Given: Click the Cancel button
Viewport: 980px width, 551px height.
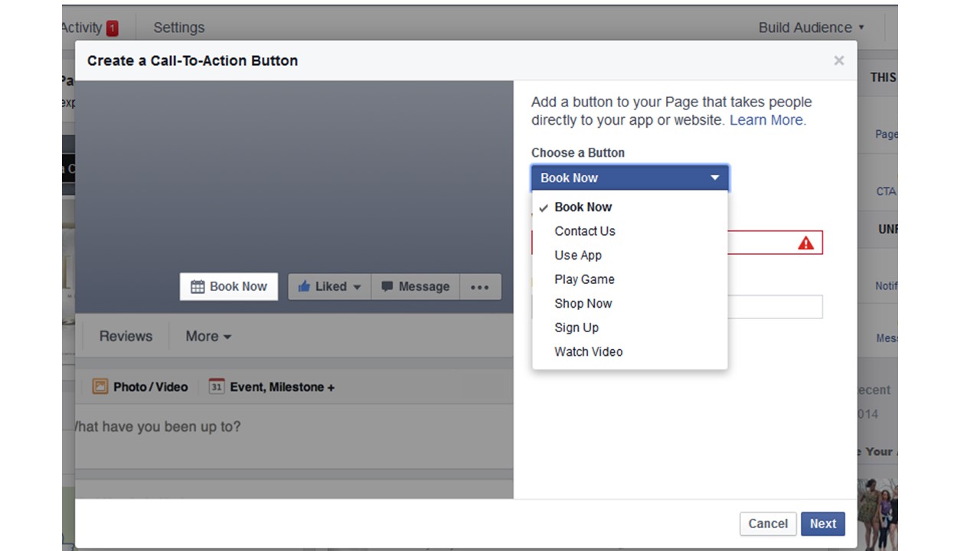Looking at the screenshot, I should point(768,523).
